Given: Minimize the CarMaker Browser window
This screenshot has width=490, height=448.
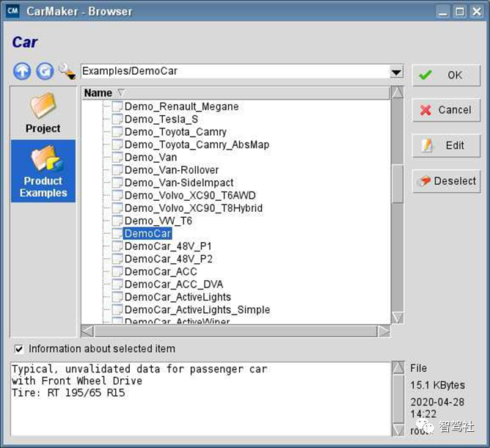Looking at the screenshot, I should pyautogui.click(x=443, y=12).
